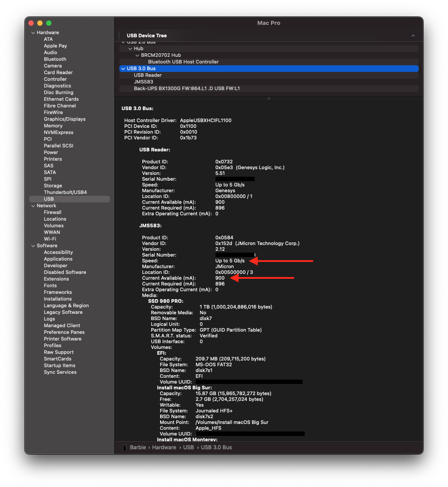Select NVMExpress in sidebar
Image resolution: width=448 pixels, height=487 pixels.
point(58,133)
